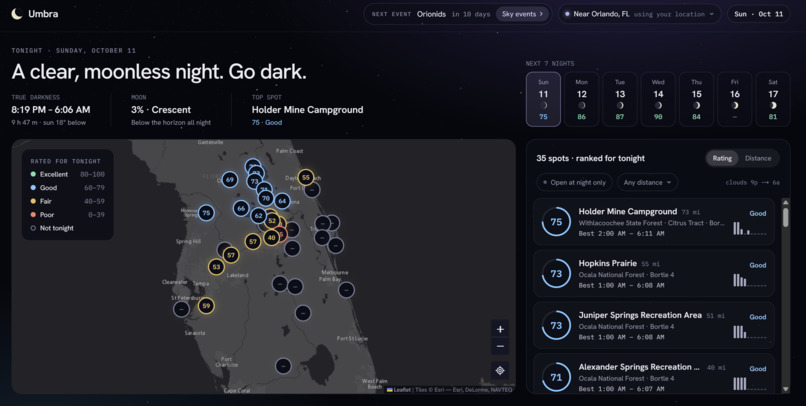
Task: Open the Hopkins Prairie spot card
Action: tap(654, 273)
